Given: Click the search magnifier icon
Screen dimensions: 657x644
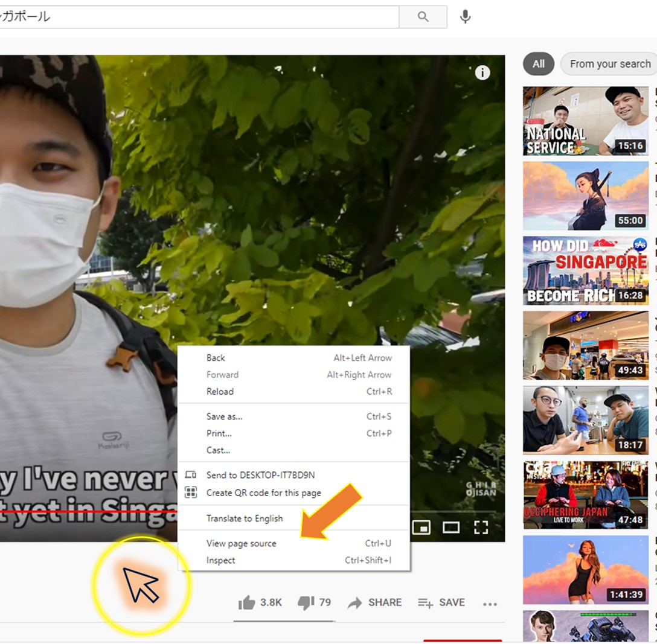Looking at the screenshot, I should click(x=423, y=17).
